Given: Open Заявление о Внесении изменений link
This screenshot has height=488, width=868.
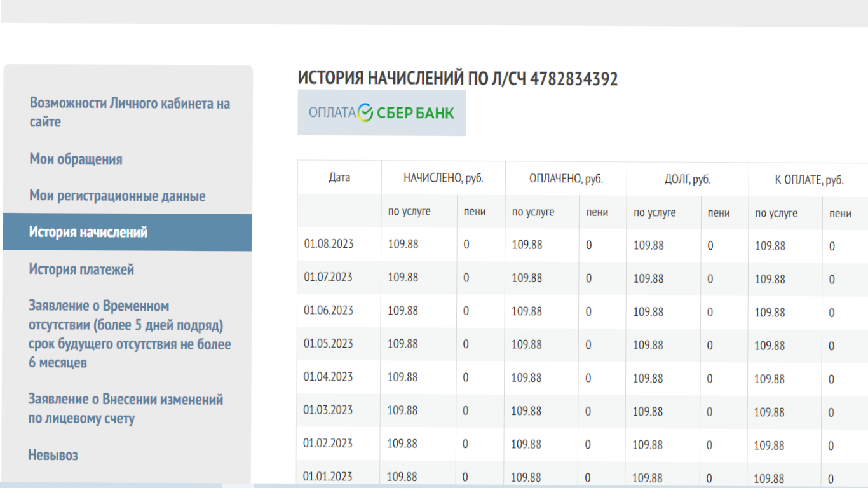Looking at the screenshot, I should pyautogui.click(x=125, y=409).
